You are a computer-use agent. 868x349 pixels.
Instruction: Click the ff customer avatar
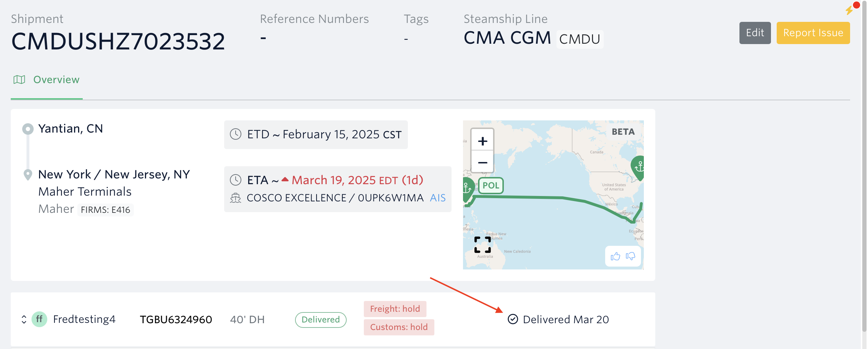[x=39, y=319]
